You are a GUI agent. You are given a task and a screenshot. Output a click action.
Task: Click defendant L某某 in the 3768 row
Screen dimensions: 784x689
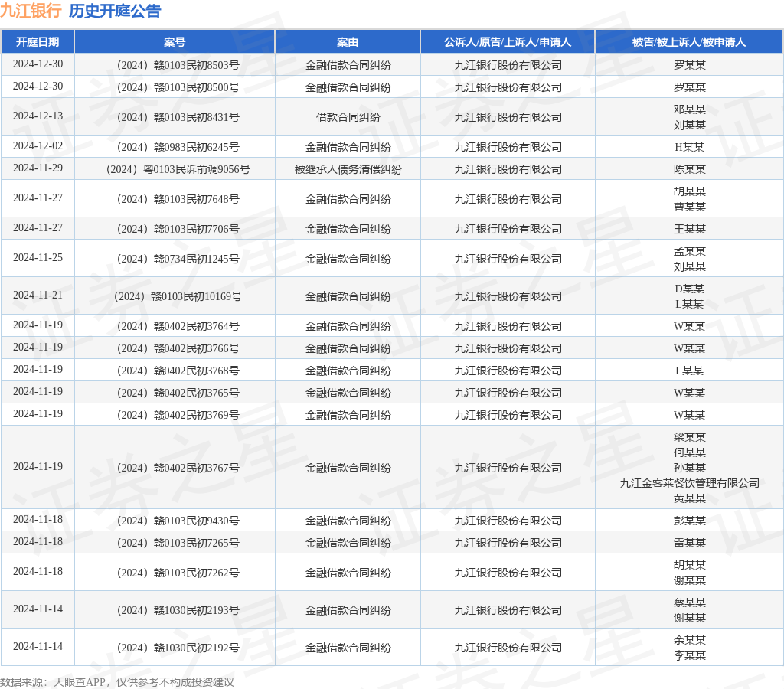point(690,371)
